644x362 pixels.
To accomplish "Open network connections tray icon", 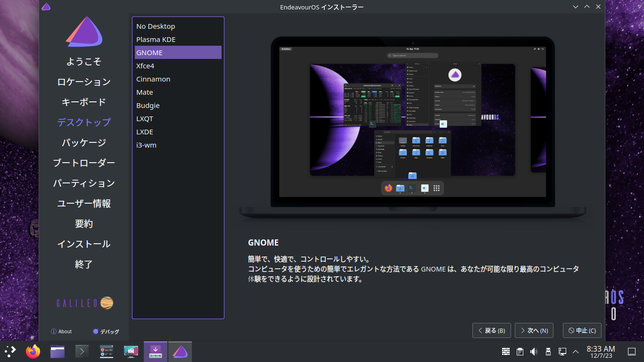I will (562, 351).
